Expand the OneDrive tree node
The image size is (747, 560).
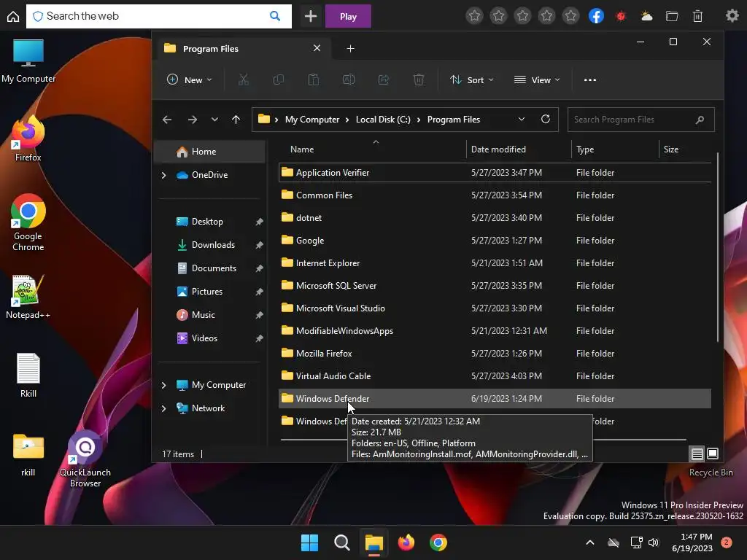[x=164, y=175]
